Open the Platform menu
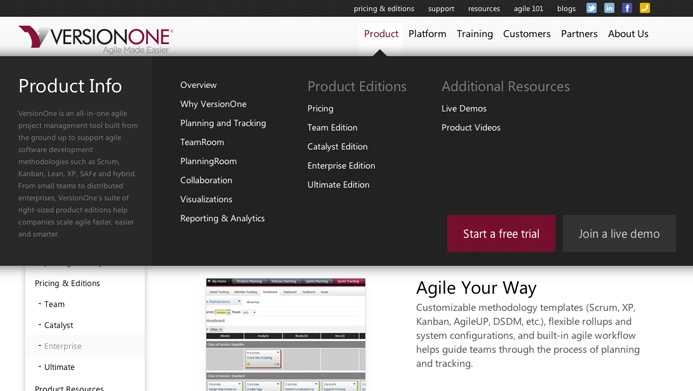The image size is (693, 391). pyautogui.click(x=427, y=34)
